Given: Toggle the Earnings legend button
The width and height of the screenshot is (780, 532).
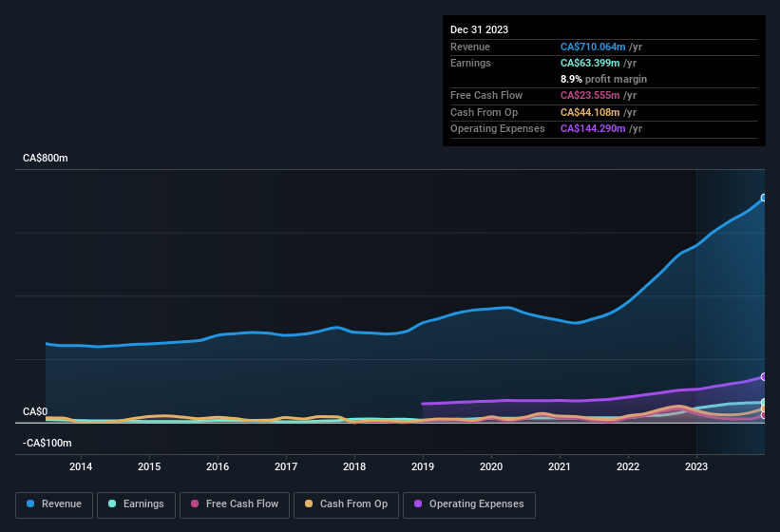Looking at the screenshot, I should pos(136,504).
